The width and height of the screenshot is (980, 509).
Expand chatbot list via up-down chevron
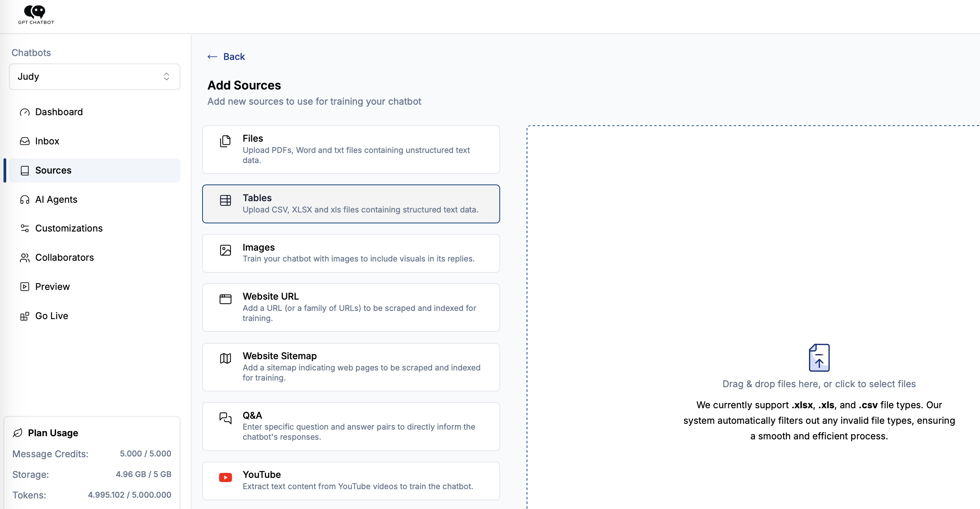(x=166, y=77)
